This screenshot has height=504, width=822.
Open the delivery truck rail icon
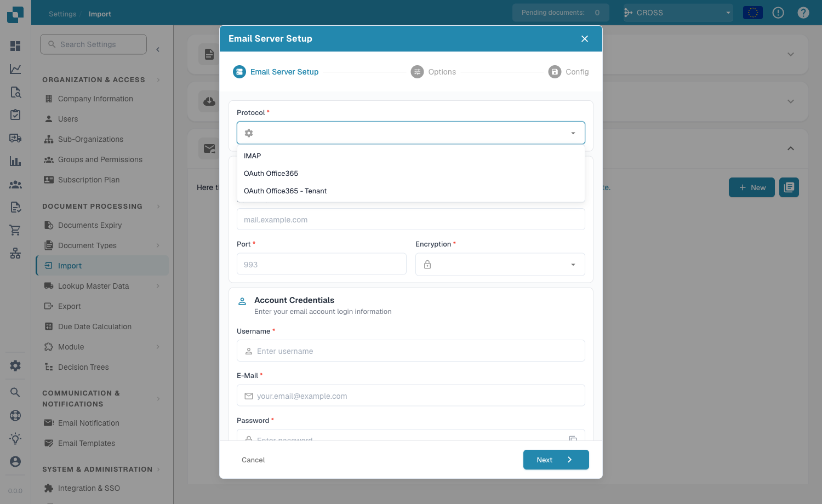coord(15,138)
